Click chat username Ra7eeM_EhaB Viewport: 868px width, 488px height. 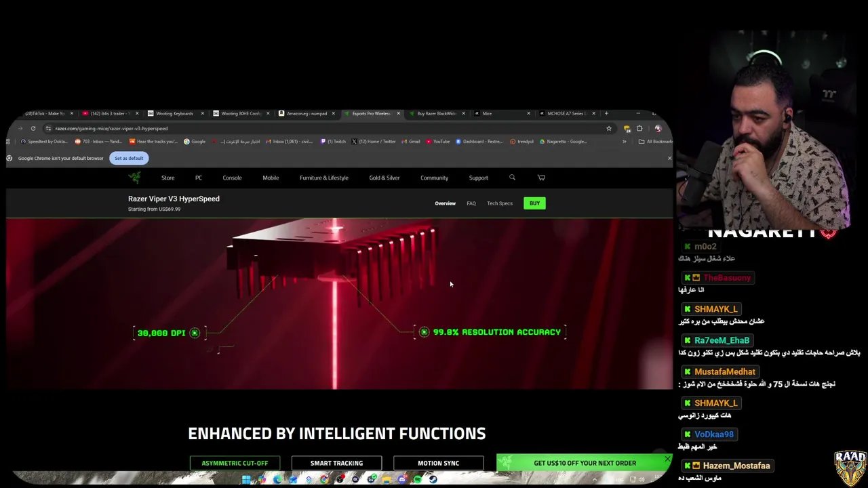coord(722,340)
